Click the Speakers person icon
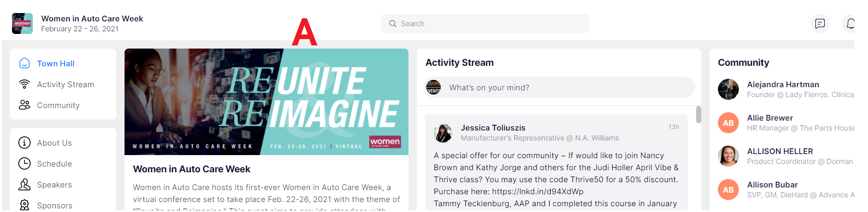This screenshot has width=868, height=212. pyautogui.click(x=24, y=184)
